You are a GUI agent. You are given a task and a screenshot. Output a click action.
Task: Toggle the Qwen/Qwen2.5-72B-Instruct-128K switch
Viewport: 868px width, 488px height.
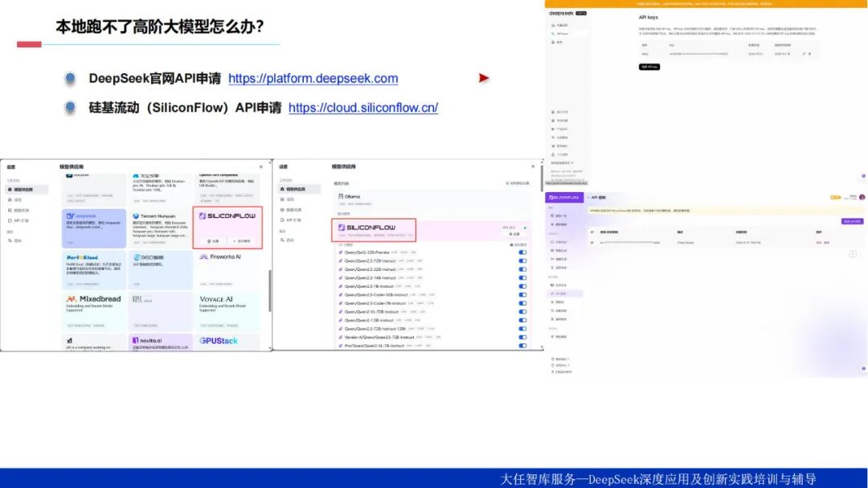click(x=522, y=329)
